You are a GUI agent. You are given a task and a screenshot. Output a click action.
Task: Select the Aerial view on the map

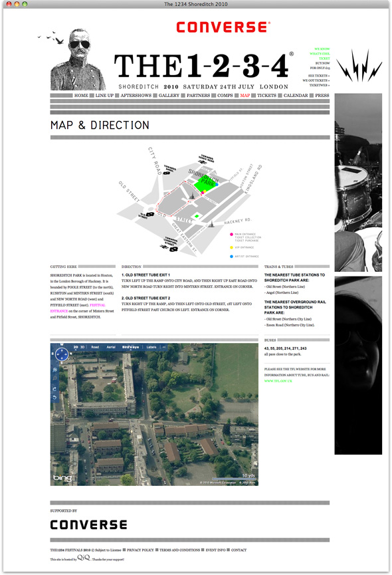[x=111, y=347]
